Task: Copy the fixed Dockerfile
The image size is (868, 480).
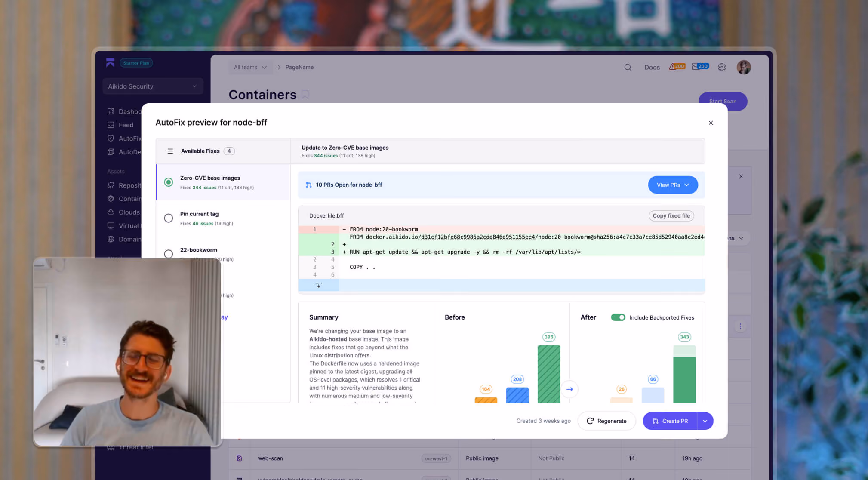Action: coord(671,216)
